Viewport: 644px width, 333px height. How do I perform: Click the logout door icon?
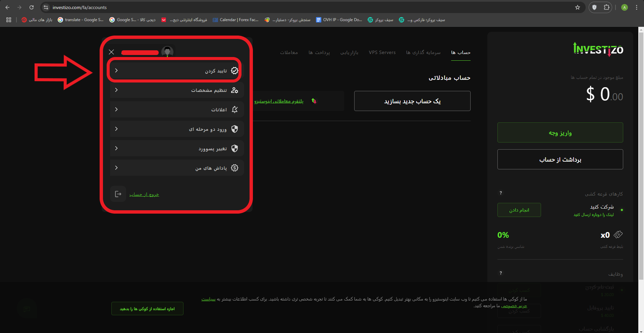pos(118,194)
